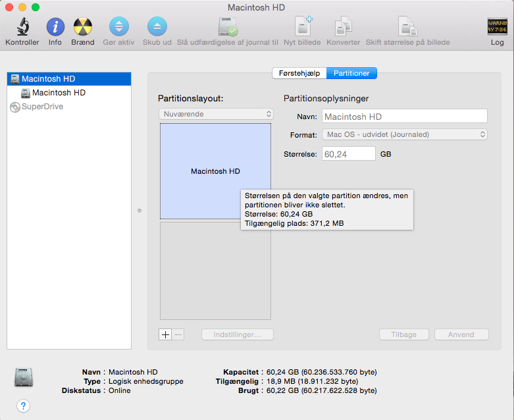Open the Nuværende partition layout dropdown
This screenshot has height=420, width=514.
(x=216, y=114)
